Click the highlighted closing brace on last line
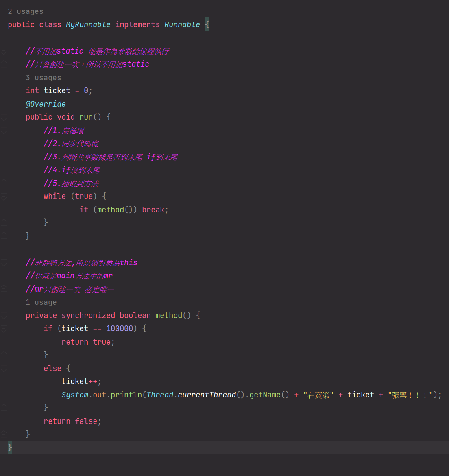Viewport: 449px width, 476px height. [10, 447]
